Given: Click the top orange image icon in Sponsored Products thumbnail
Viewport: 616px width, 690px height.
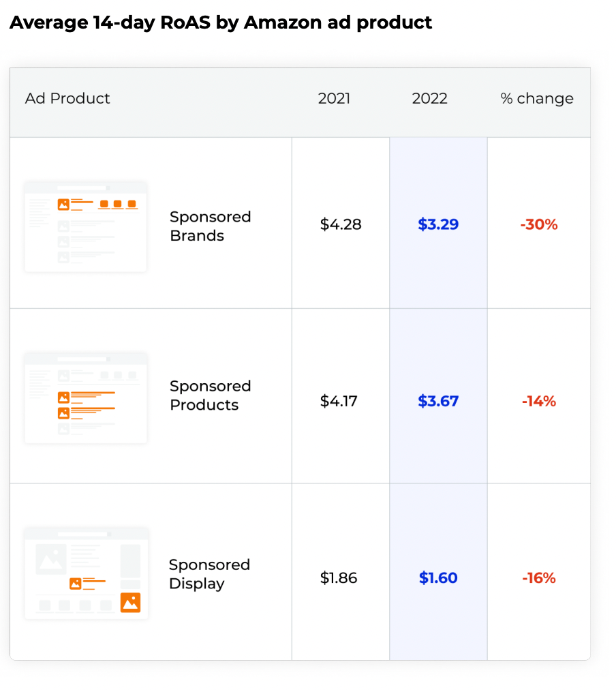Looking at the screenshot, I should (x=64, y=397).
